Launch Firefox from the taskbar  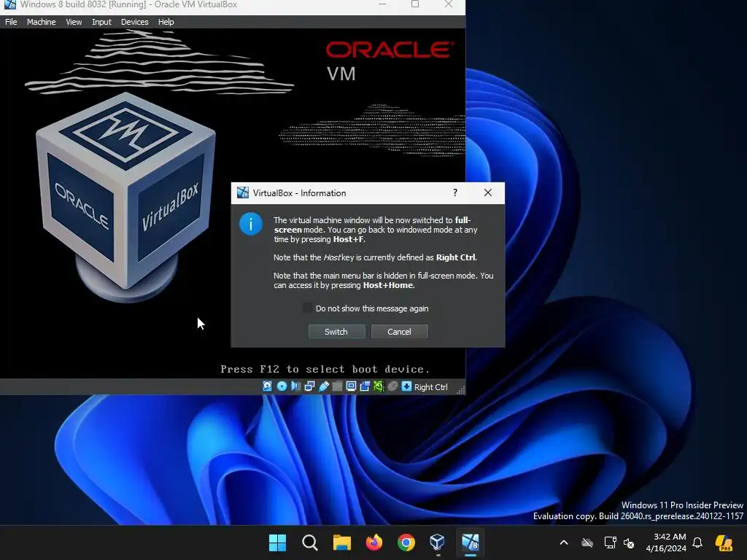click(374, 542)
